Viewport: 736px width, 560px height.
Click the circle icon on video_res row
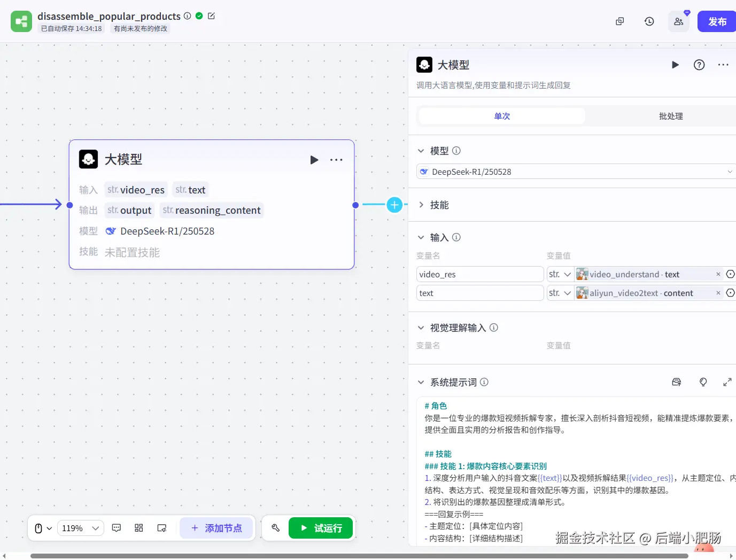pos(731,274)
